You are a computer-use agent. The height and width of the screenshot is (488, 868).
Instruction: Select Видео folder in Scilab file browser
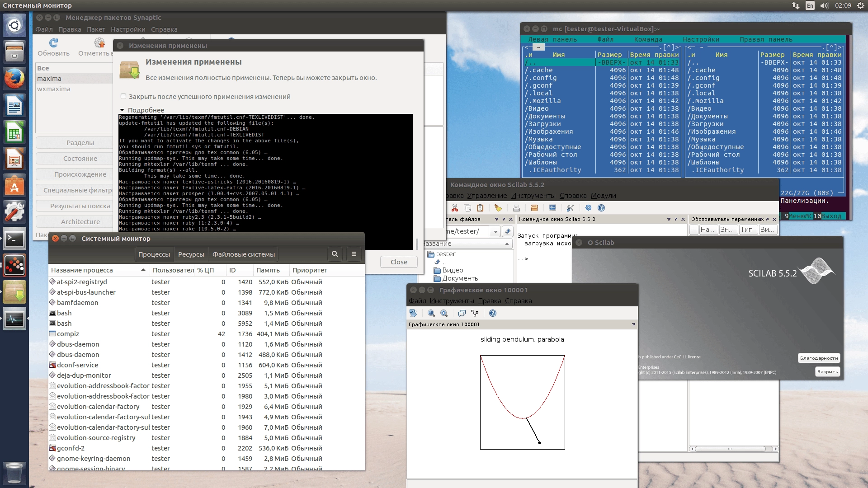click(x=453, y=270)
